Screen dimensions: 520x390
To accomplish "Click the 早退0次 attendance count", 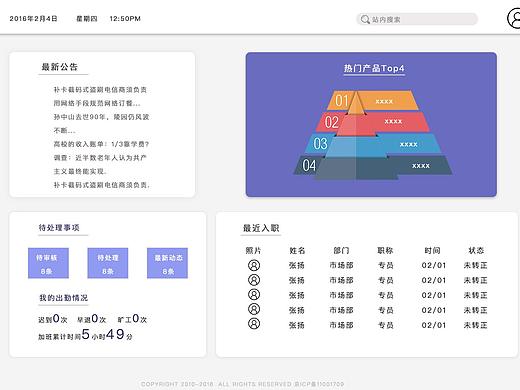I will (x=92, y=319).
